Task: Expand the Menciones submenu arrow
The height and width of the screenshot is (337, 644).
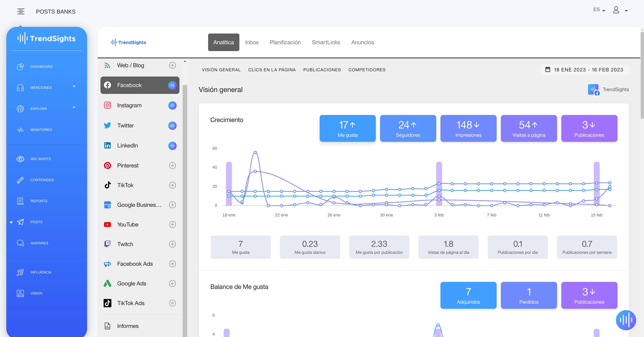Action: (x=74, y=87)
